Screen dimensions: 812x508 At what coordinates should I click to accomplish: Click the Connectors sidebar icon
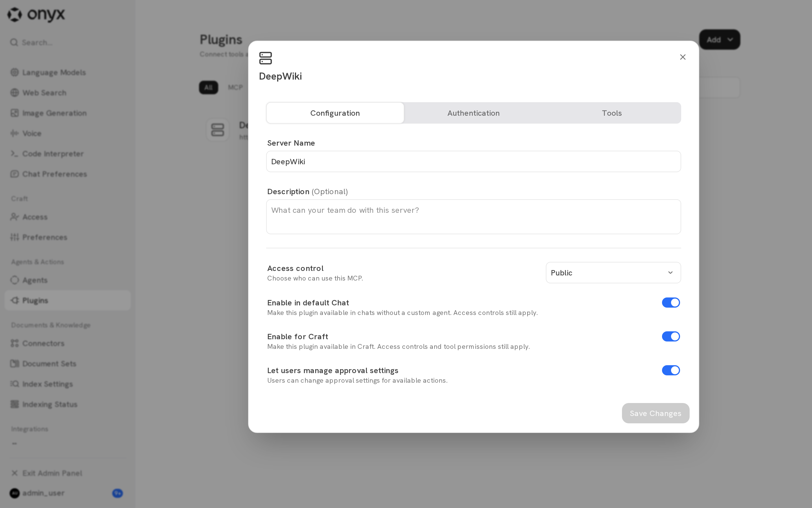click(14, 343)
